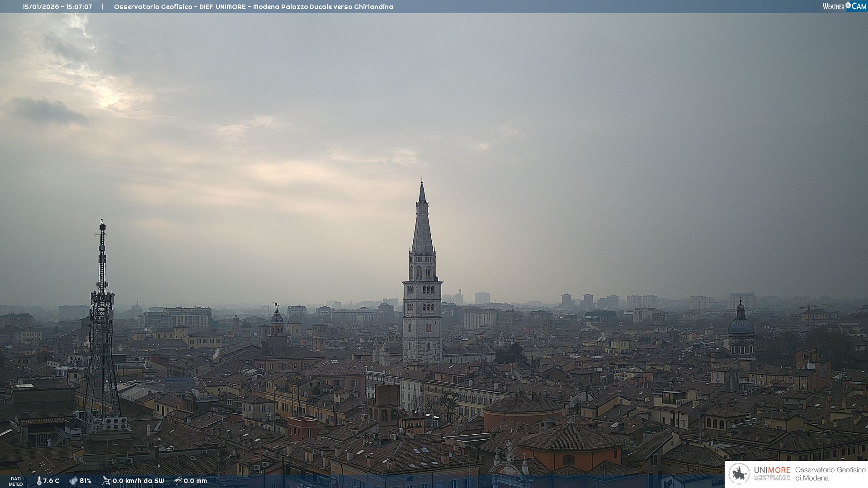Screen dimensions: 868x488
Task: Click the Ghirlandina bell tower spire
Action: point(422,226)
